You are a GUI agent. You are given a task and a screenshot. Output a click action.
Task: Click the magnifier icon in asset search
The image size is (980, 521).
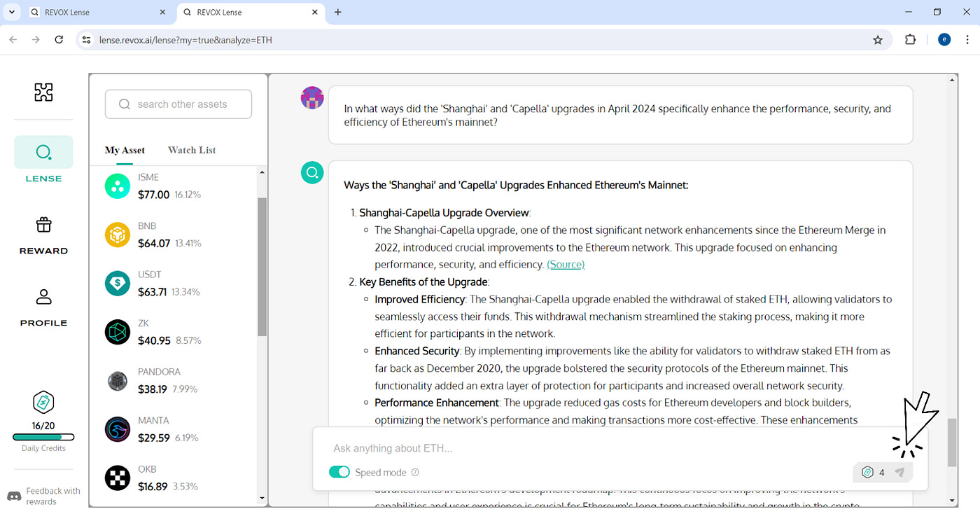click(125, 104)
